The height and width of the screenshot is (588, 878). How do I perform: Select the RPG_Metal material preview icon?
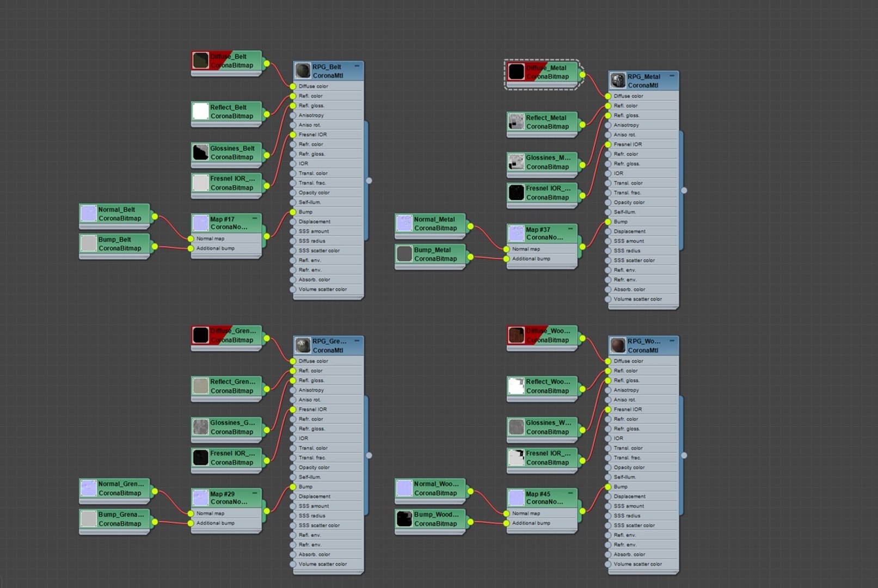(x=618, y=81)
